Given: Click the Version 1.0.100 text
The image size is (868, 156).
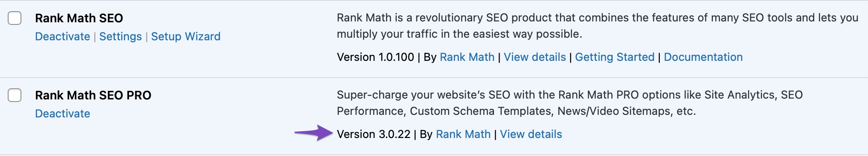Looking at the screenshot, I should (x=375, y=57).
